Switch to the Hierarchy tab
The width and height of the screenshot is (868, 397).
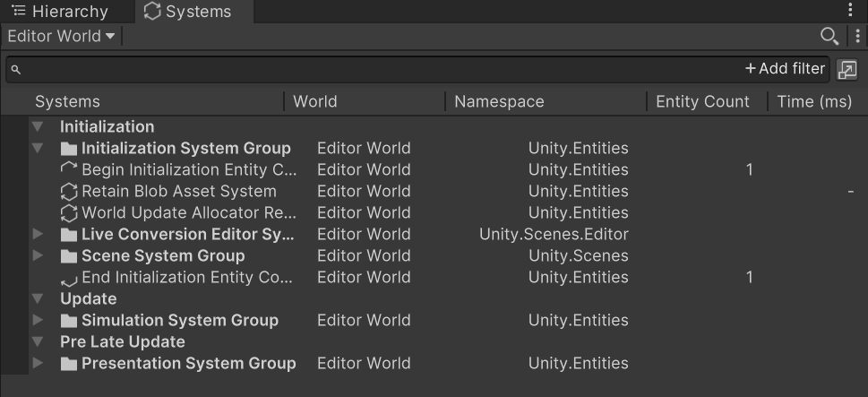pyautogui.click(x=61, y=11)
